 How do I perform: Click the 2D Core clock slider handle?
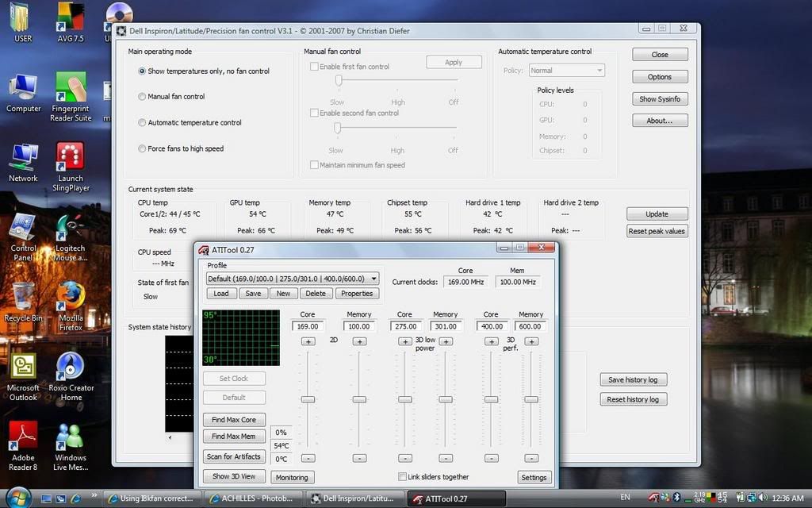click(308, 399)
